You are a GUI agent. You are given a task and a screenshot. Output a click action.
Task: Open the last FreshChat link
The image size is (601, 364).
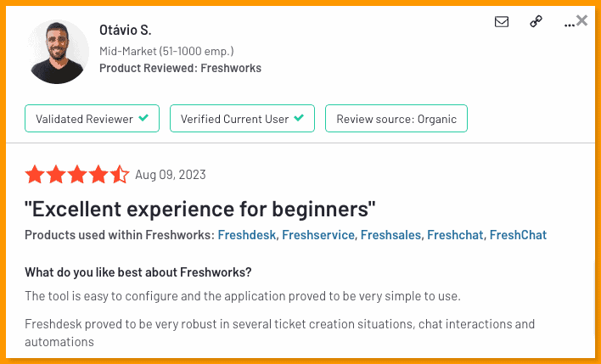point(518,234)
